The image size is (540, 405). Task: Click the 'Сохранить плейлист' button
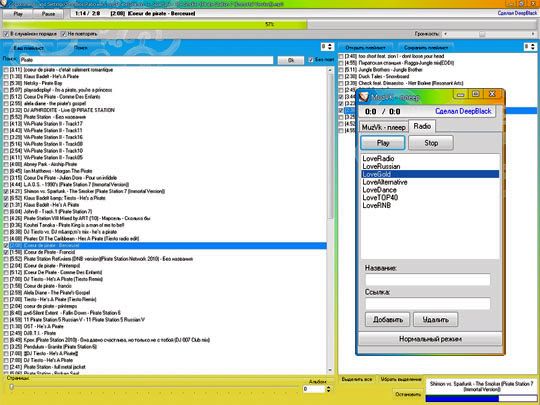coord(426,48)
